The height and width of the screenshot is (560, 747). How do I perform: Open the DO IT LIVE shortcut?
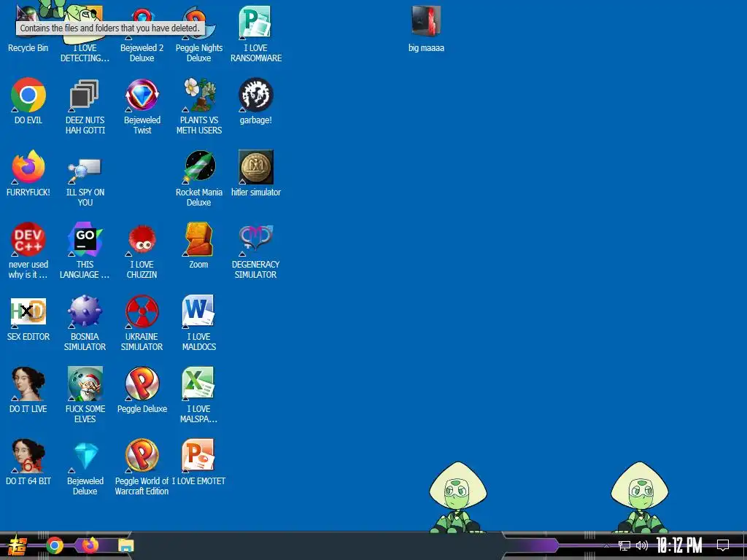point(28,389)
